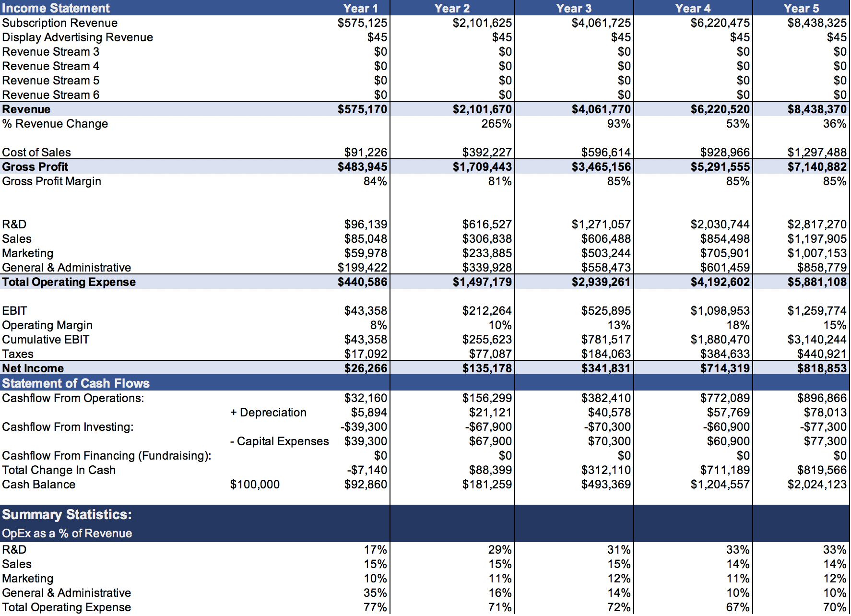The height and width of the screenshot is (616, 851).
Task: Click the % Revenue Change label
Action: coord(55,124)
